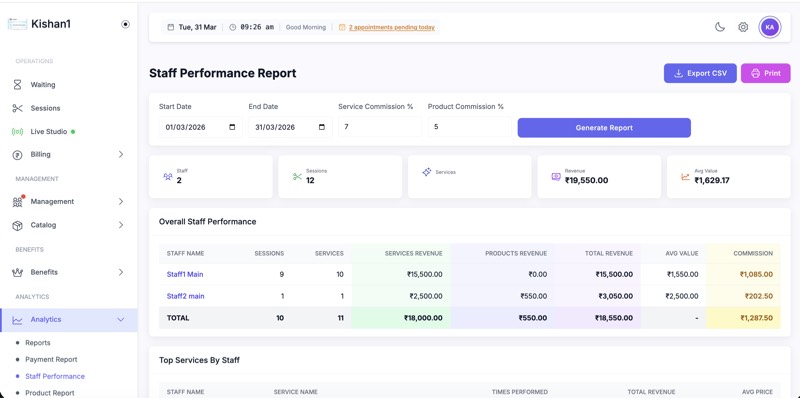
Task: Expand the Catalog submenu chevron
Action: click(121, 225)
